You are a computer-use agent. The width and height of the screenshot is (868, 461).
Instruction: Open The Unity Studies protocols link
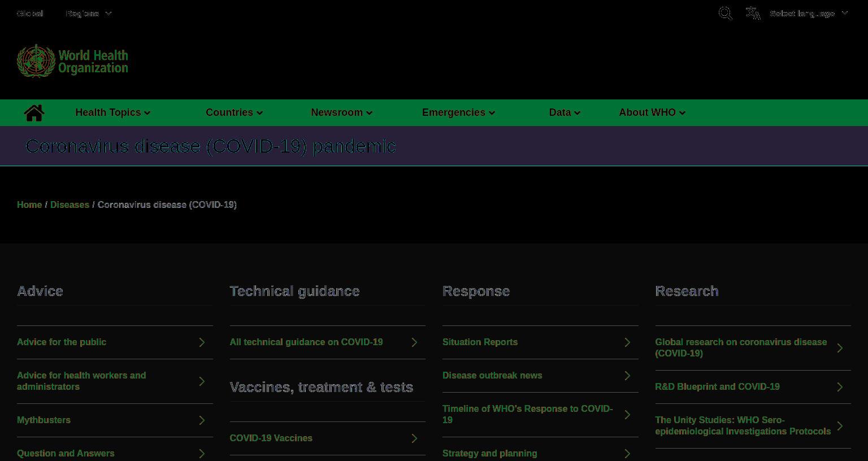pos(743,425)
